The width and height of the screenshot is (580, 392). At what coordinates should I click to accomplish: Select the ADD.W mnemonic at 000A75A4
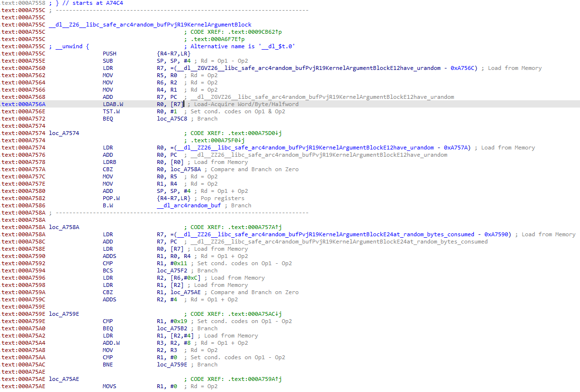click(x=111, y=343)
